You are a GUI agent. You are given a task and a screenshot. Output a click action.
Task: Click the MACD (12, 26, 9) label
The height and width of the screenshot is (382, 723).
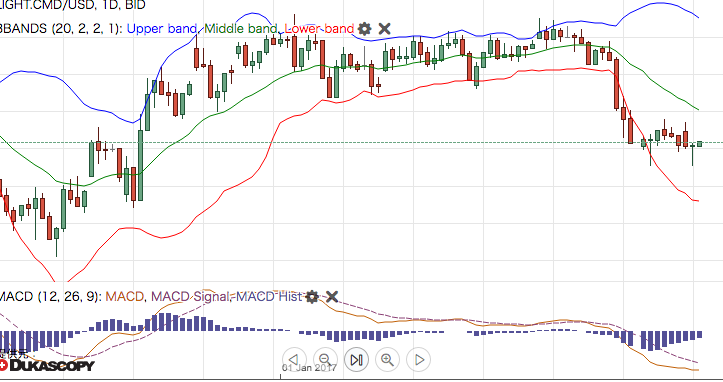pyautogui.click(x=50, y=296)
